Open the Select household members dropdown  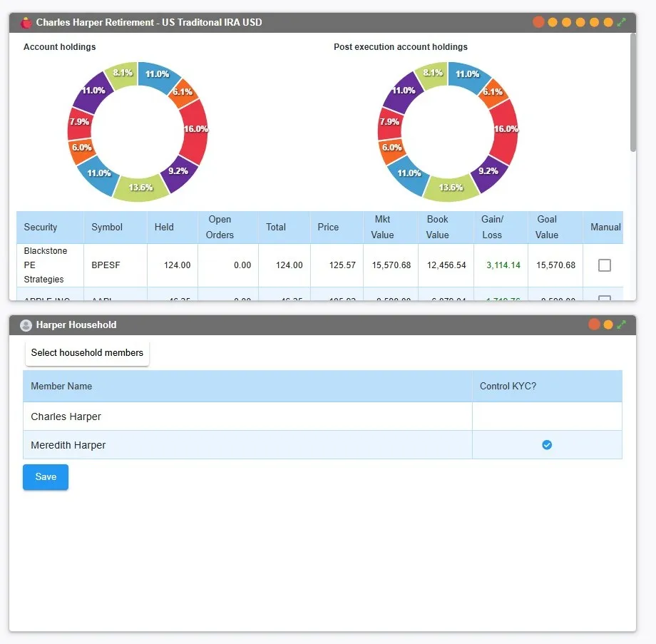87,353
